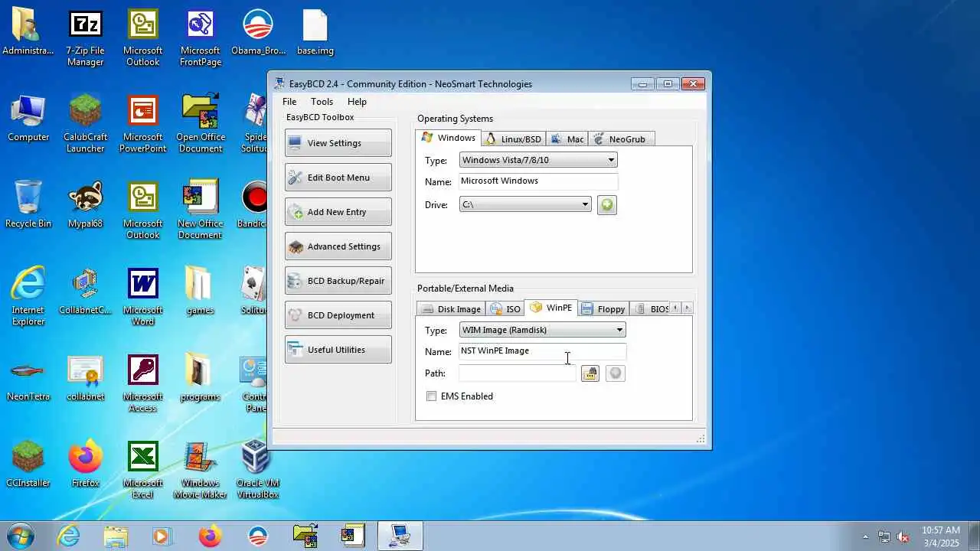
Task: Click the greyed add icon after Path browse
Action: [x=616, y=373]
